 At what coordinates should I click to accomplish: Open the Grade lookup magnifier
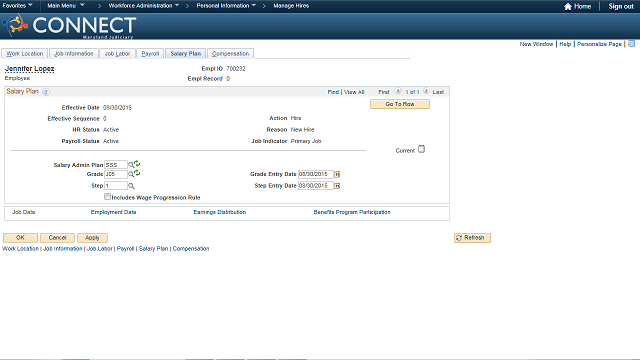(x=131, y=174)
